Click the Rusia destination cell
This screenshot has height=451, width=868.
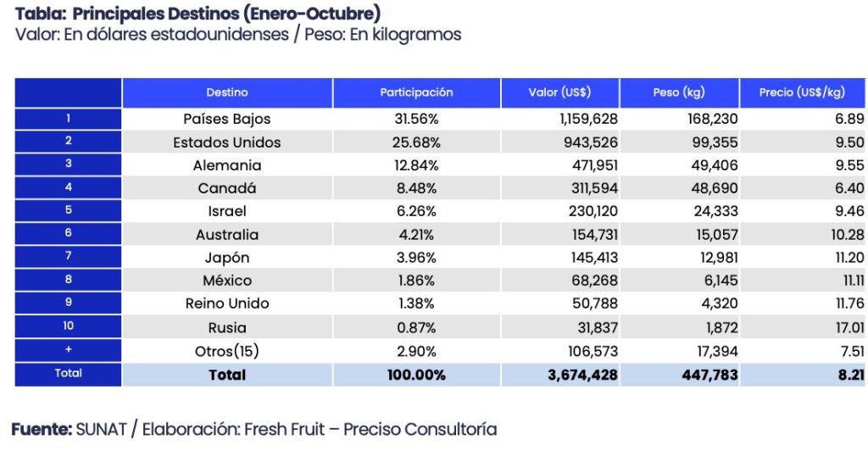point(227,327)
